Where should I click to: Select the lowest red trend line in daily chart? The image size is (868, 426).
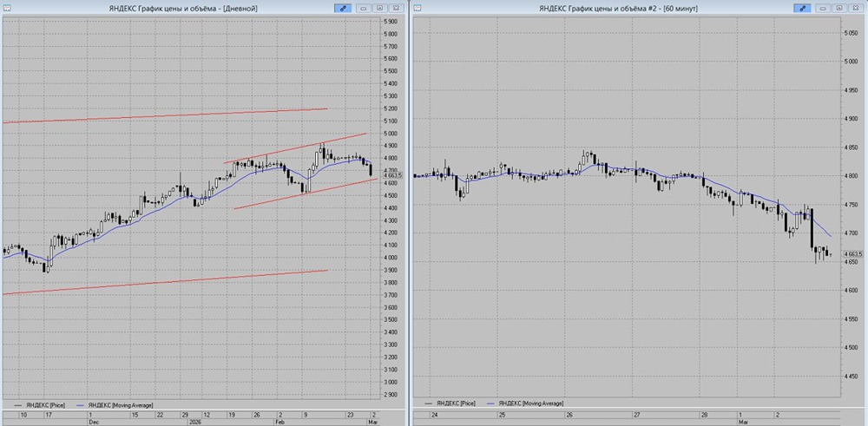point(165,282)
